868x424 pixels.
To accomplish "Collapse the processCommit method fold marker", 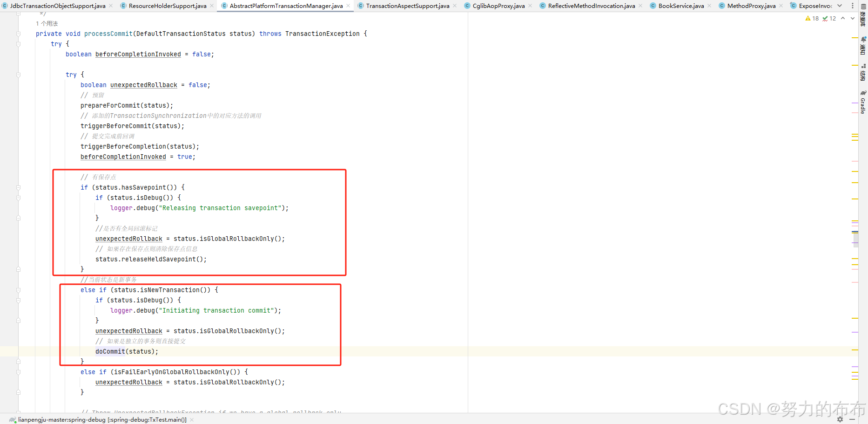I will coord(19,34).
